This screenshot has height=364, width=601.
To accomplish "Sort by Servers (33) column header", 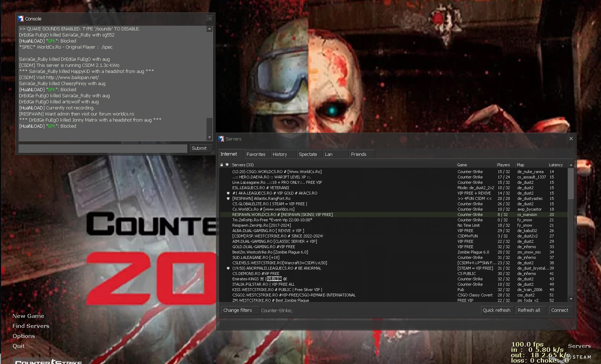I will coord(343,165).
